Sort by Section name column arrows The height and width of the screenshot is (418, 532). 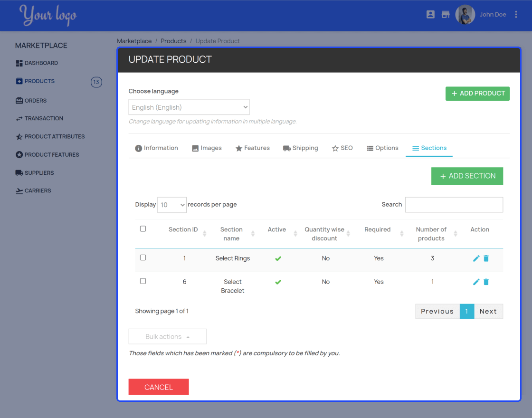(253, 233)
